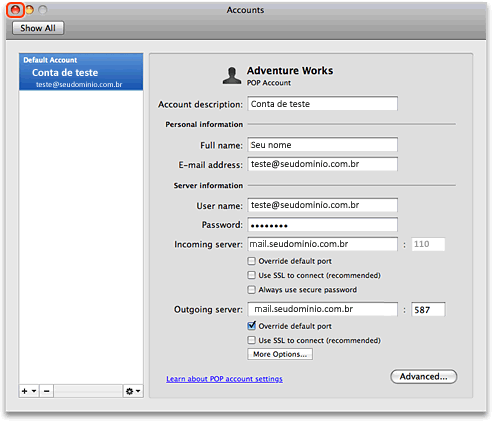Enable incoming Use SSL to connect
492x421 pixels.
[x=251, y=275]
